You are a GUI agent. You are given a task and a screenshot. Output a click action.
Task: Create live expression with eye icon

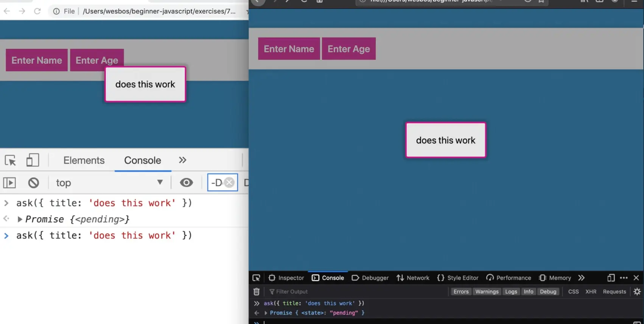[186, 183]
